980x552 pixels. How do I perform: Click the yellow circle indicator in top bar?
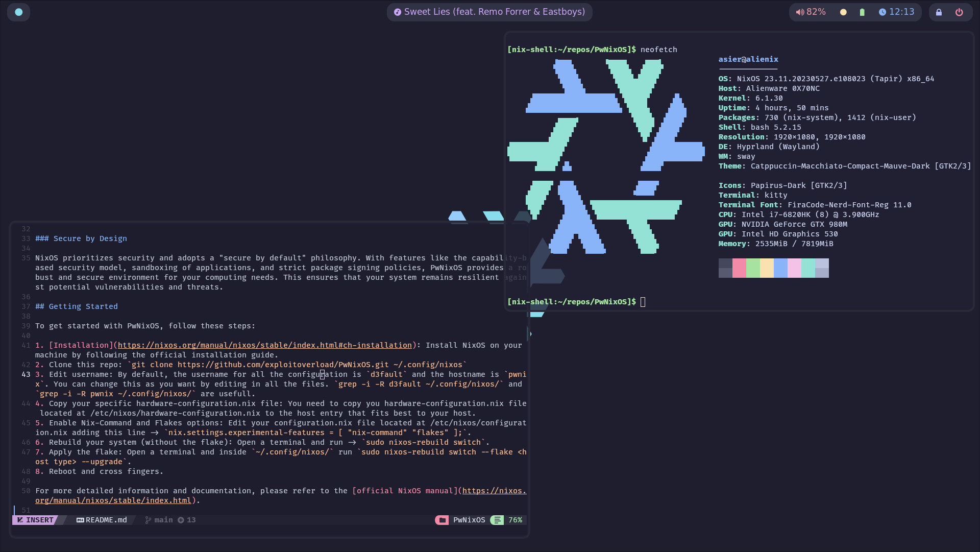click(x=843, y=12)
